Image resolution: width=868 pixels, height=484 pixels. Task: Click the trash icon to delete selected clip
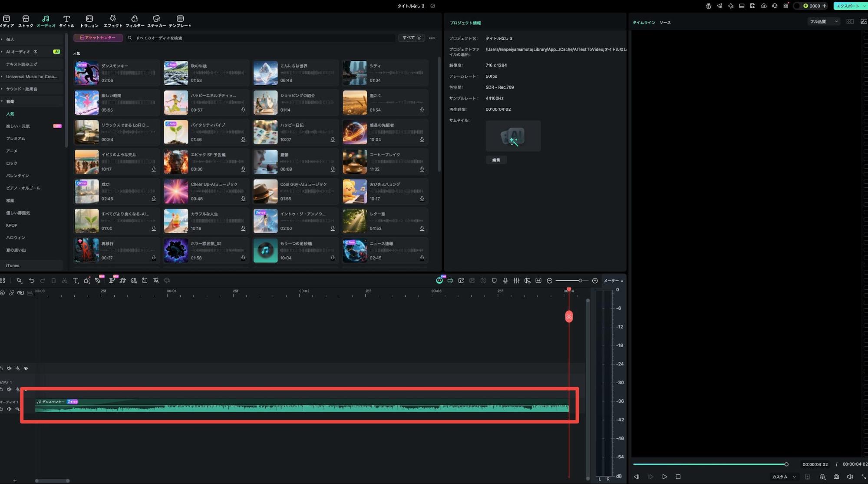[53, 280]
